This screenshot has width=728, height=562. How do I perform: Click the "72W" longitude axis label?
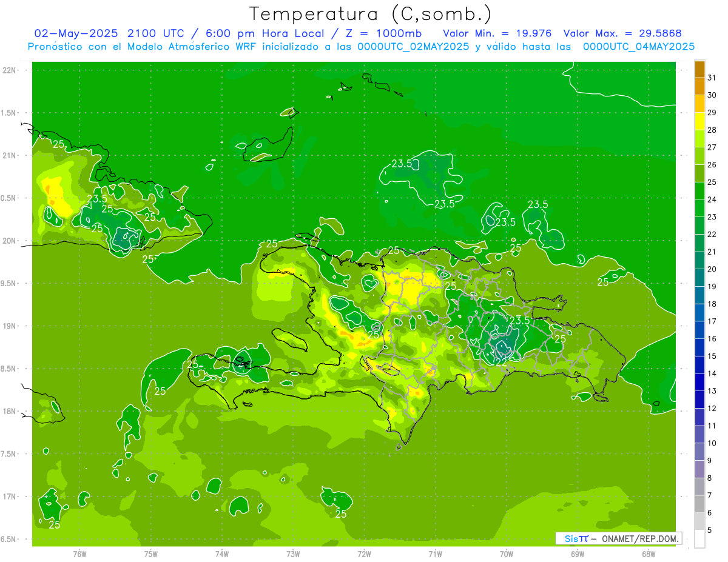click(x=364, y=554)
